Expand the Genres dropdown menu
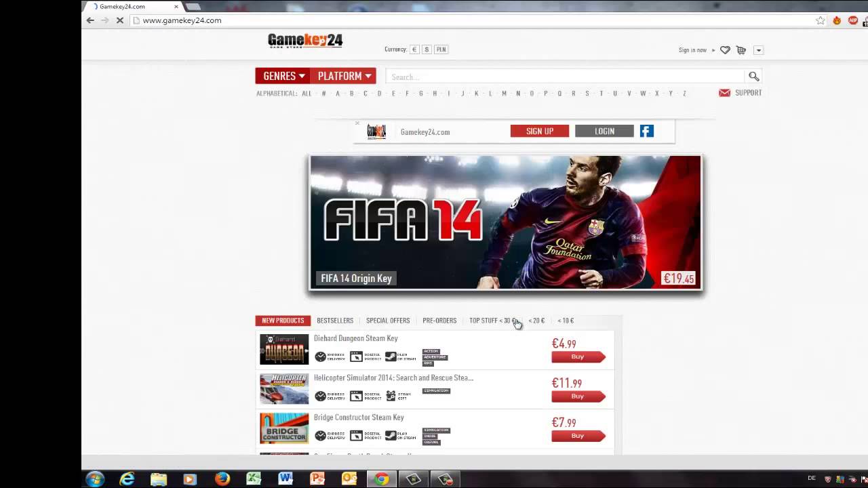 pyautogui.click(x=283, y=76)
